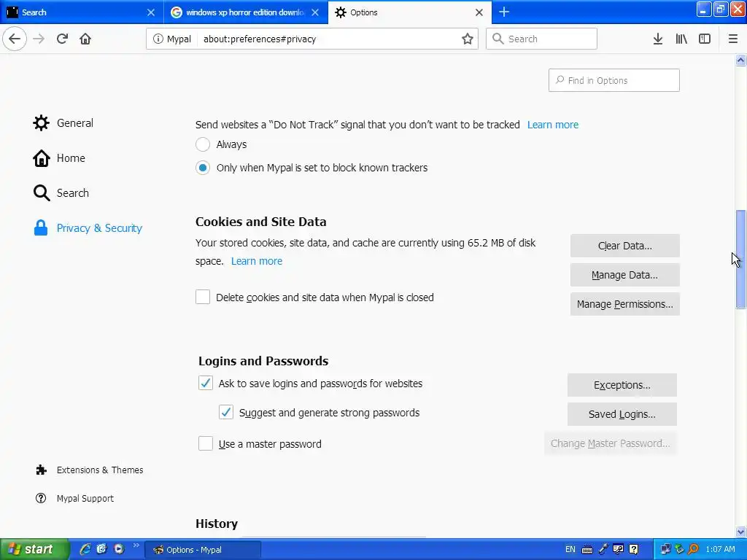The width and height of the screenshot is (747, 560).
Task: Click the scrollbar down arrow
Action: click(x=740, y=532)
